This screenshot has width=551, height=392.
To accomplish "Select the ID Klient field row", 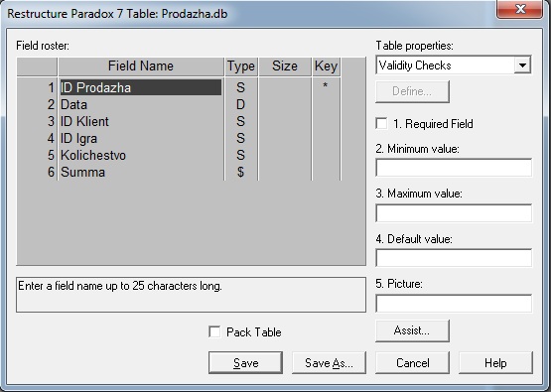I will coord(179,121).
